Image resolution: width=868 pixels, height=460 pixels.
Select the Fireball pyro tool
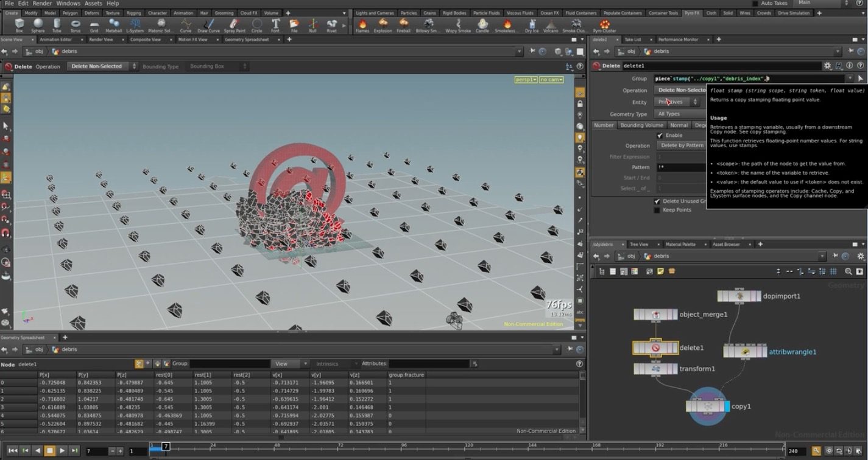[x=403, y=26]
